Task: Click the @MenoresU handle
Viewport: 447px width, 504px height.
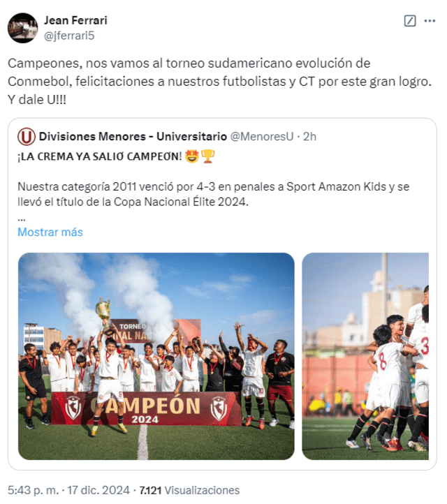Action: (x=262, y=137)
